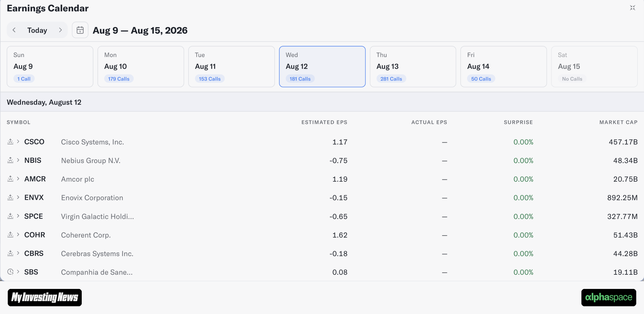This screenshot has width=644, height=314.
Task: Click the sunrise icon beside COHR
Action: coord(10,235)
